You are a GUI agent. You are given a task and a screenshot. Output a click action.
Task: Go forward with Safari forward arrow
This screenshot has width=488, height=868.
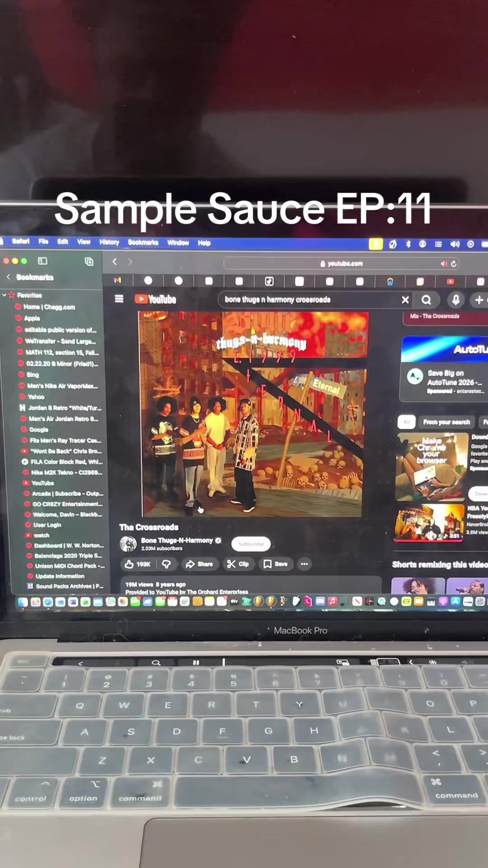[x=130, y=262]
